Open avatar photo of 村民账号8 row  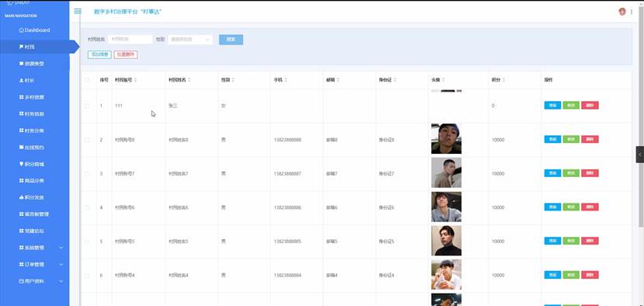446,139
